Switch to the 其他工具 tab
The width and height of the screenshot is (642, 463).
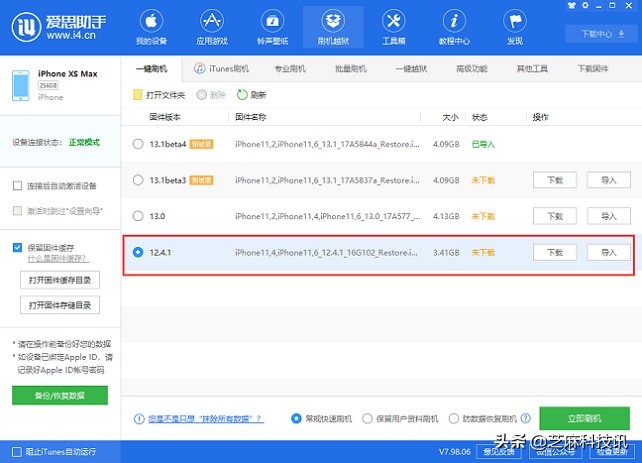click(x=532, y=68)
